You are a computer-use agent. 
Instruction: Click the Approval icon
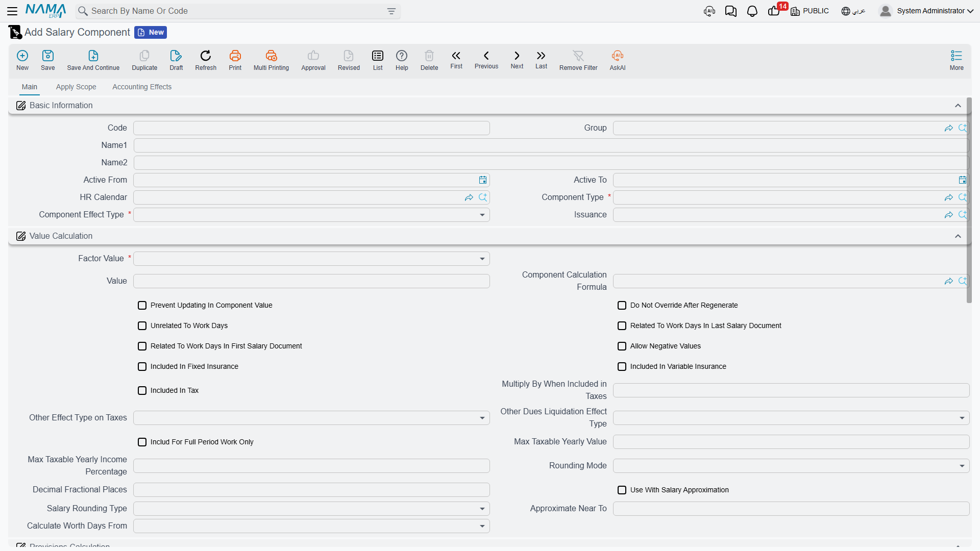(313, 60)
